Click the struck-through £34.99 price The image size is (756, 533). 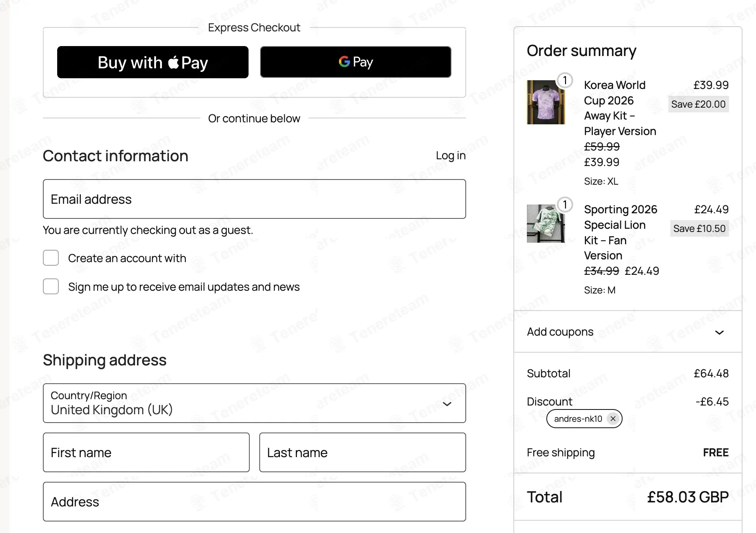pos(602,271)
